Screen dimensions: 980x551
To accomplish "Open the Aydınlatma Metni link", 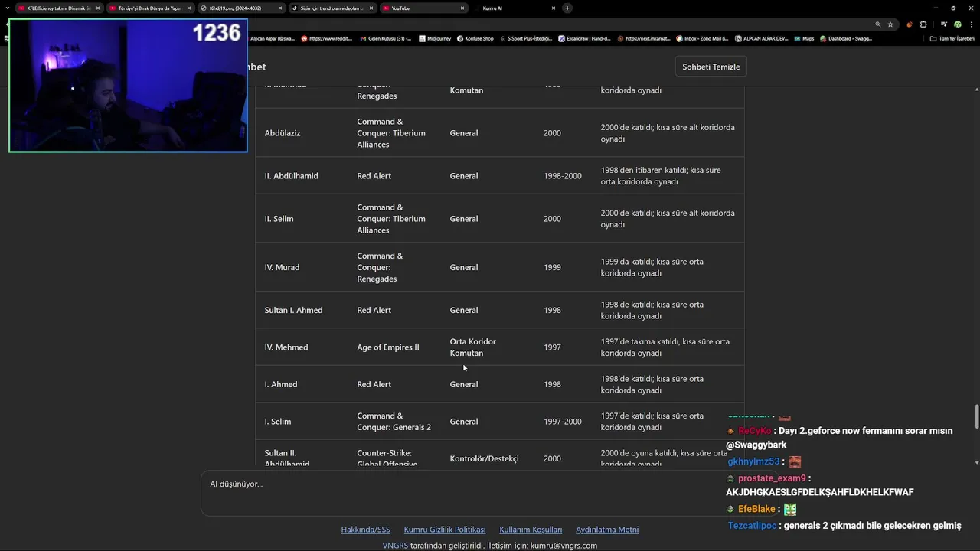I will coord(607,530).
